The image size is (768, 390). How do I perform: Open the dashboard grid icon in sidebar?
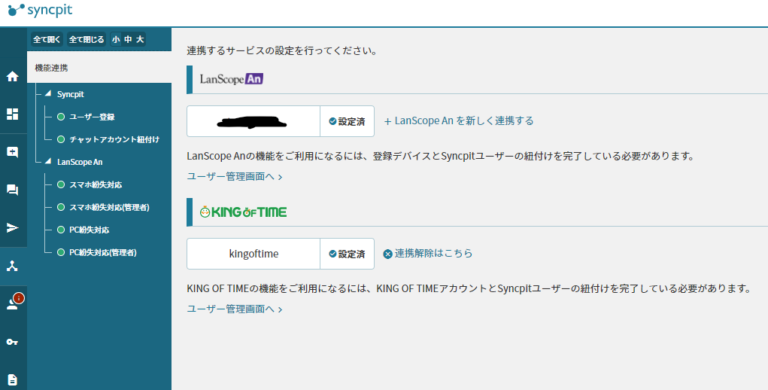pyautogui.click(x=13, y=114)
